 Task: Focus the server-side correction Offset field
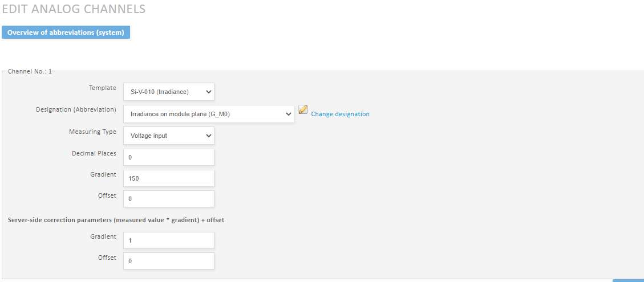pyautogui.click(x=169, y=261)
